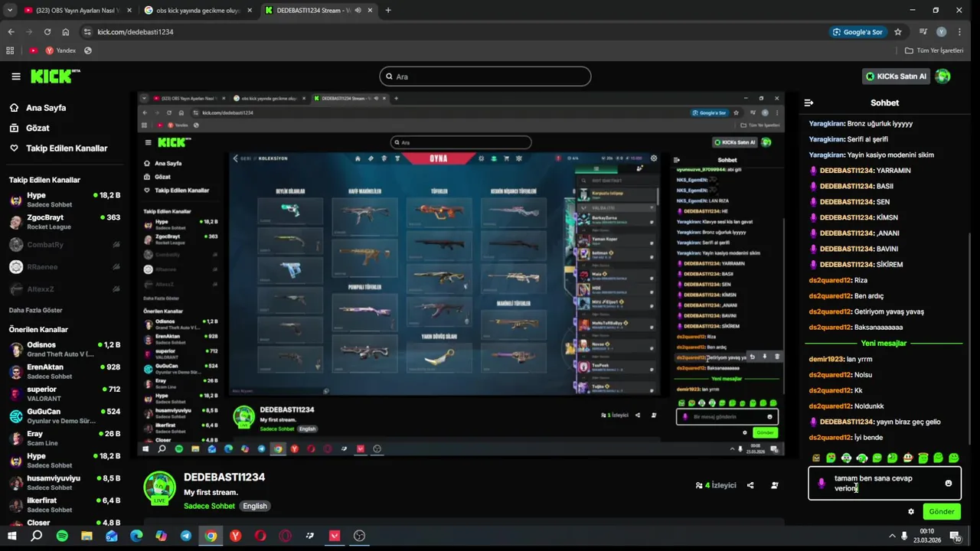Mute the DEDEBASTI1234 Stream tab audio icon

click(358, 11)
